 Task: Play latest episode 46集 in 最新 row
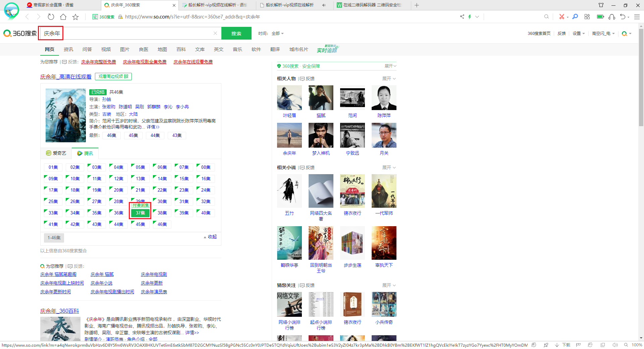pos(112,135)
